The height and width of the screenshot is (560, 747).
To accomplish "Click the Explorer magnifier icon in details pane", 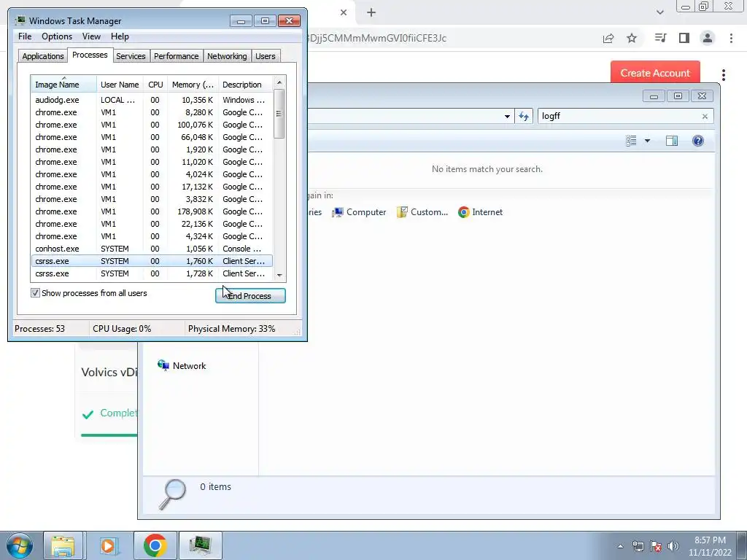I will 172,494.
